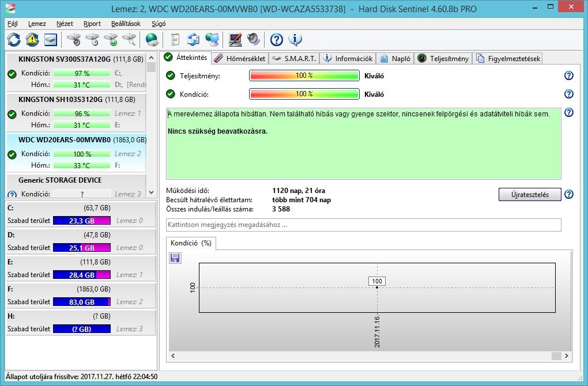Open the laptop configuration icon

pos(235,39)
